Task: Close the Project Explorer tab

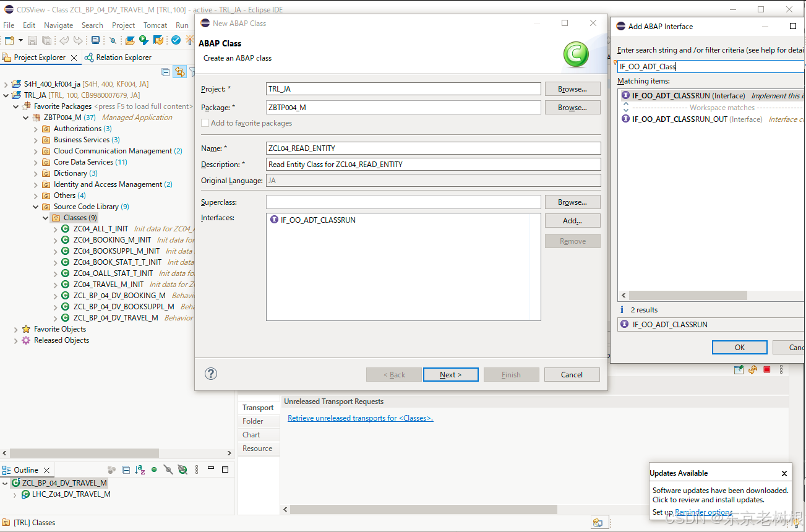Action: coord(74,58)
